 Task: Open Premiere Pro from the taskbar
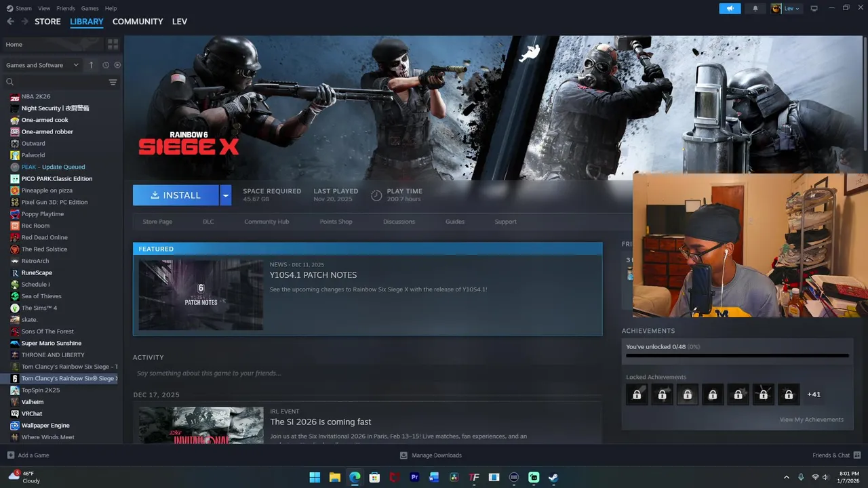tap(414, 477)
